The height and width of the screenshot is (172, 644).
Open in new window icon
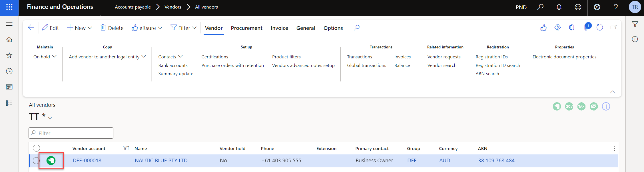point(613,28)
